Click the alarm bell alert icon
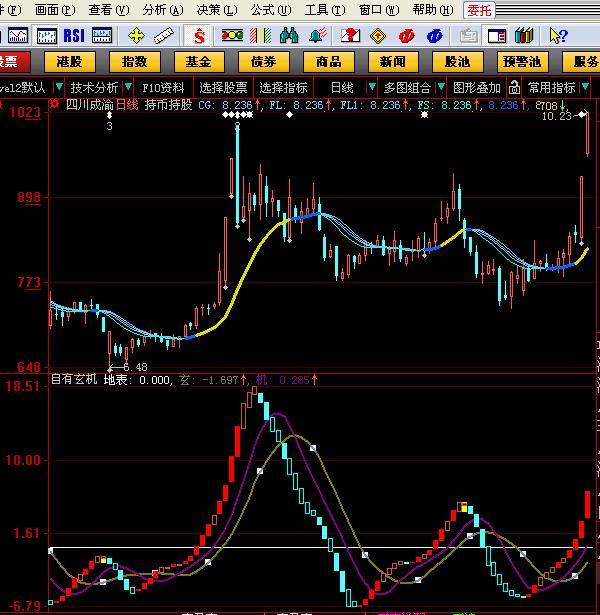The image size is (600, 615). [x=318, y=36]
